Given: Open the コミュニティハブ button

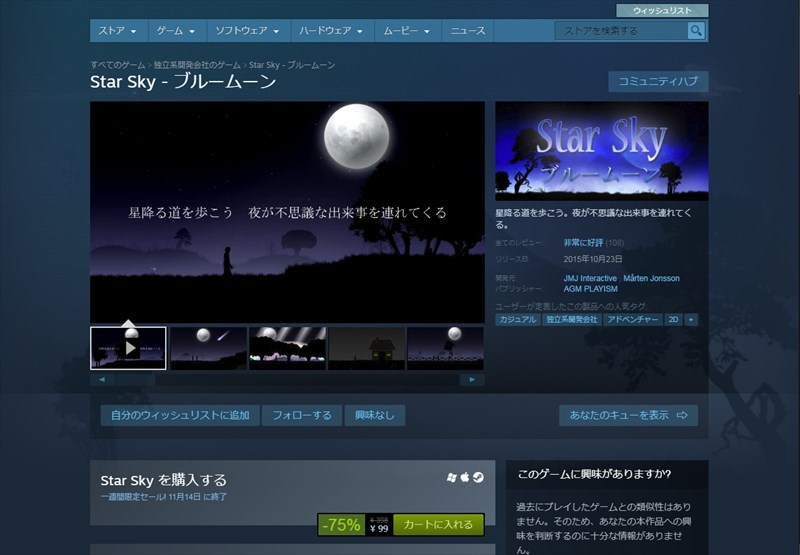Looking at the screenshot, I should (x=658, y=82).
